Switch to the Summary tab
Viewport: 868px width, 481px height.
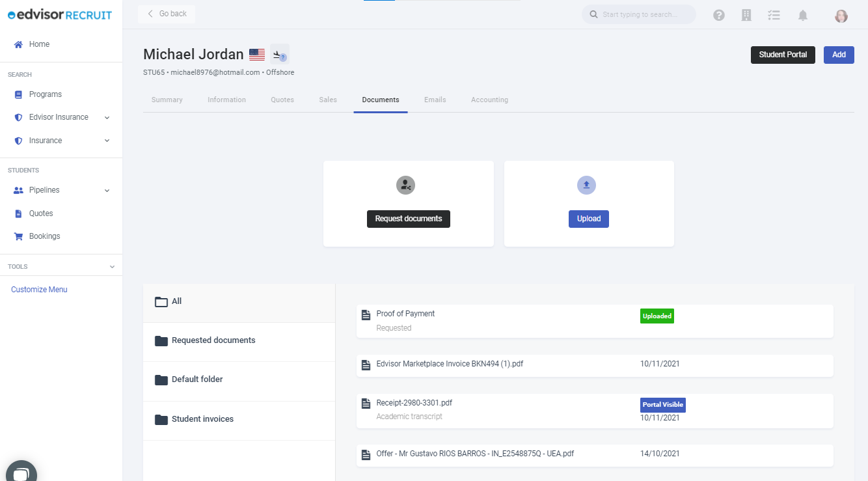click(167, 100)
